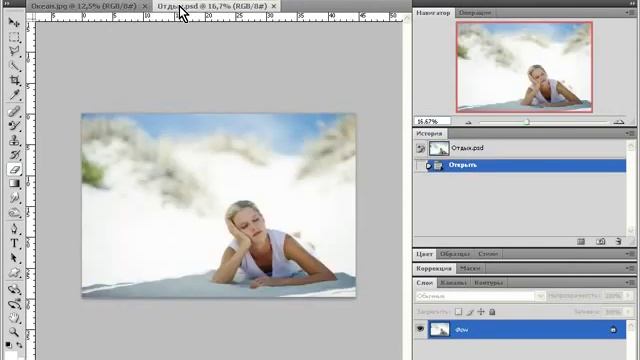Create new document from current history state
This screenshot has width=640, height=360.
pyautogui.click(x=581, y=242)
